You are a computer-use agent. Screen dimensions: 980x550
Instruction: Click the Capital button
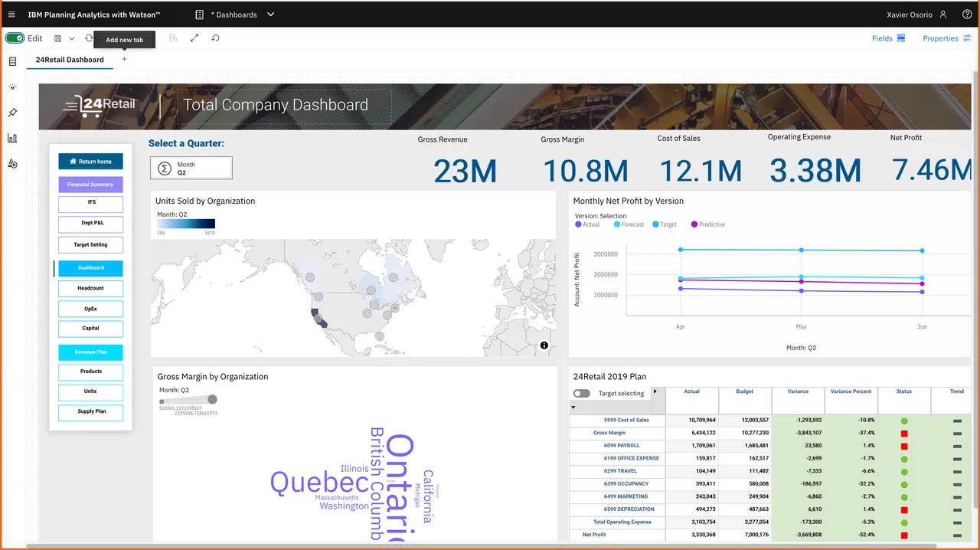click(90, 328)
